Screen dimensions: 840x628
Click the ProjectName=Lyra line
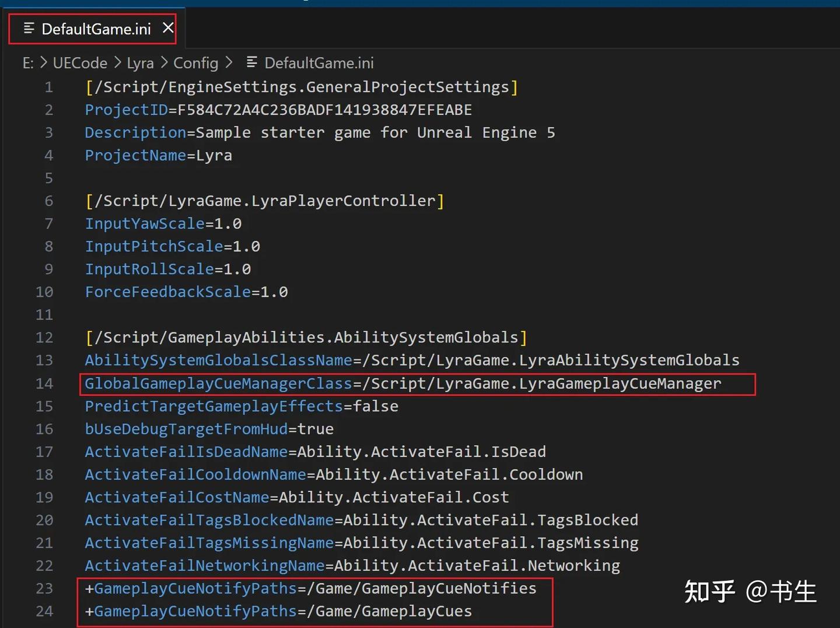[x=159, y=156]
